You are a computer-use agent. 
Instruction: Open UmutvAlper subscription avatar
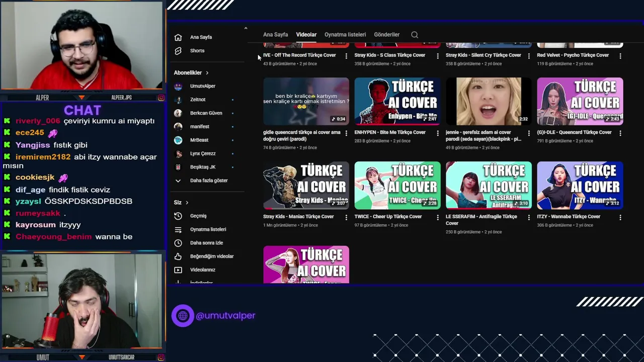click(178, 86)
